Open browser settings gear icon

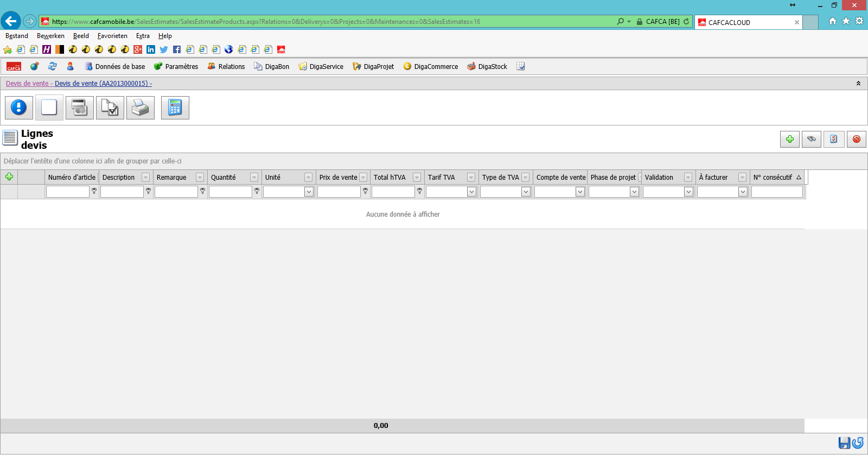coord(859,21)
